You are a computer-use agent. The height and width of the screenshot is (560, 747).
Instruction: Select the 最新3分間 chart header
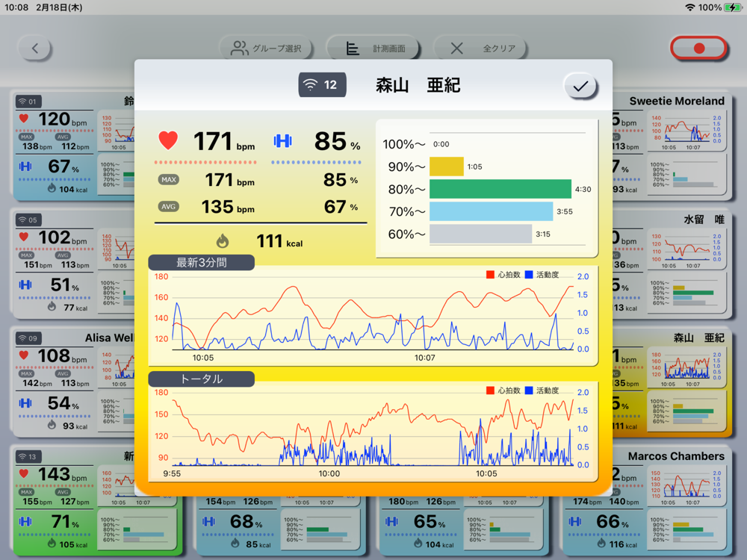(201, 262)
